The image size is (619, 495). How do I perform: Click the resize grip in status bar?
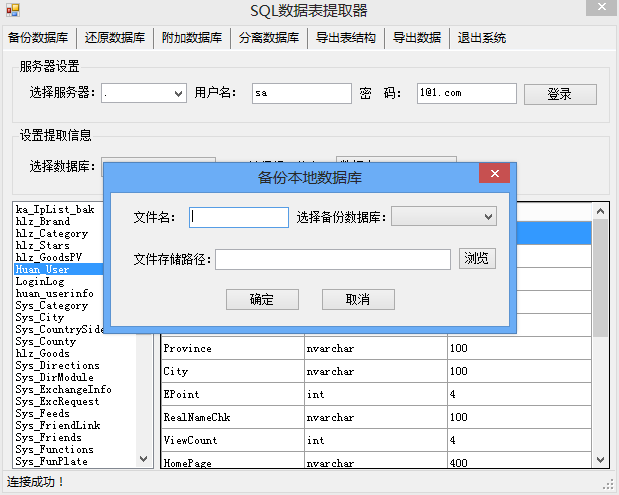tap(609, 484)
